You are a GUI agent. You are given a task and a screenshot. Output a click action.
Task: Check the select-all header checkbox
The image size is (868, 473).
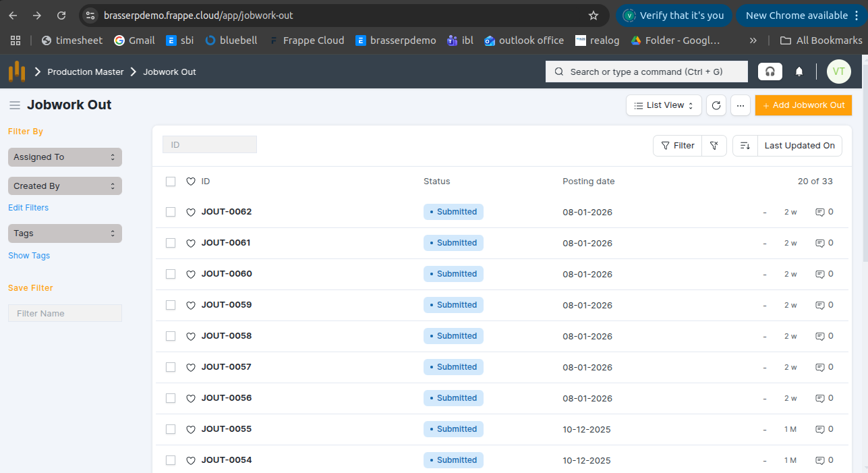(171, 182)
